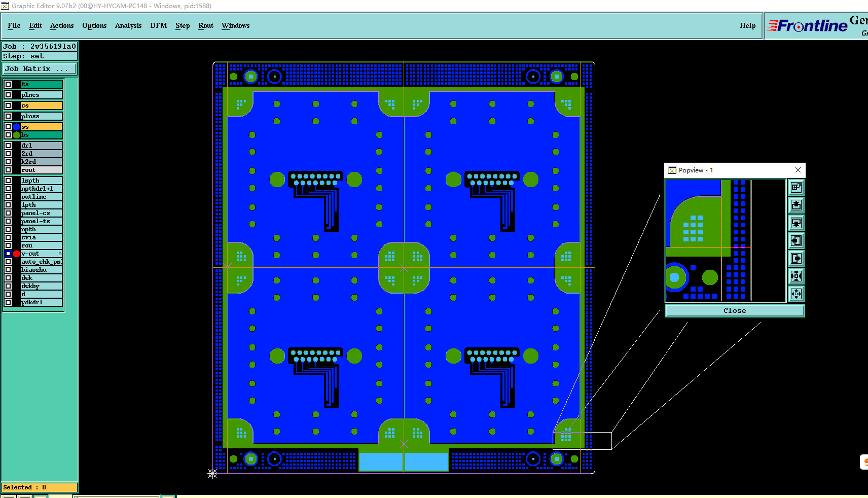Image resolution: width=868 pixels, height=498 pixels.
Task: Open the DFM menu
Action: (x=159, y=25)
